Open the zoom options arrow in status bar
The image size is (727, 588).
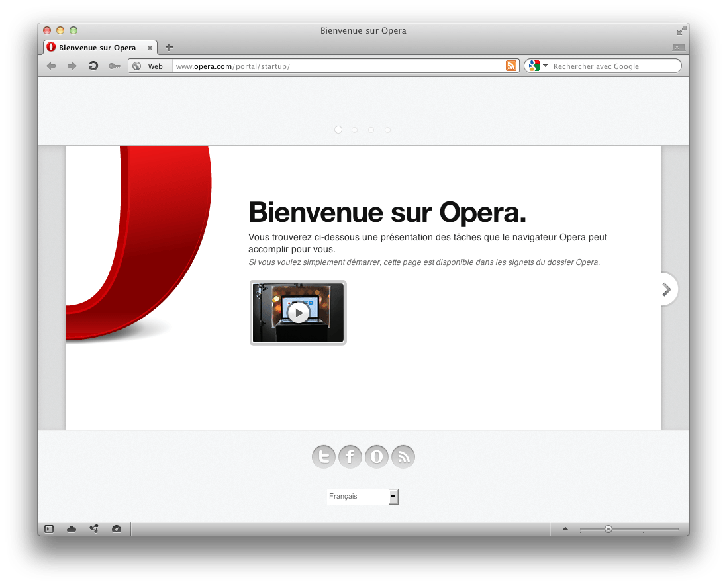(565, 528)
